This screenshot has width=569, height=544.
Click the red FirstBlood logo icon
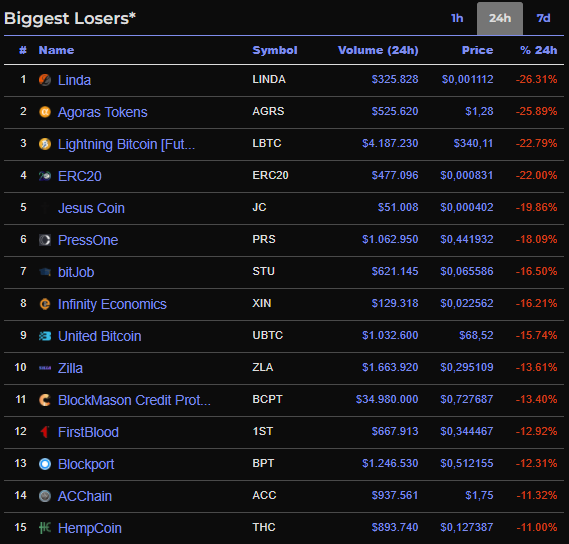tap(45, 432)
